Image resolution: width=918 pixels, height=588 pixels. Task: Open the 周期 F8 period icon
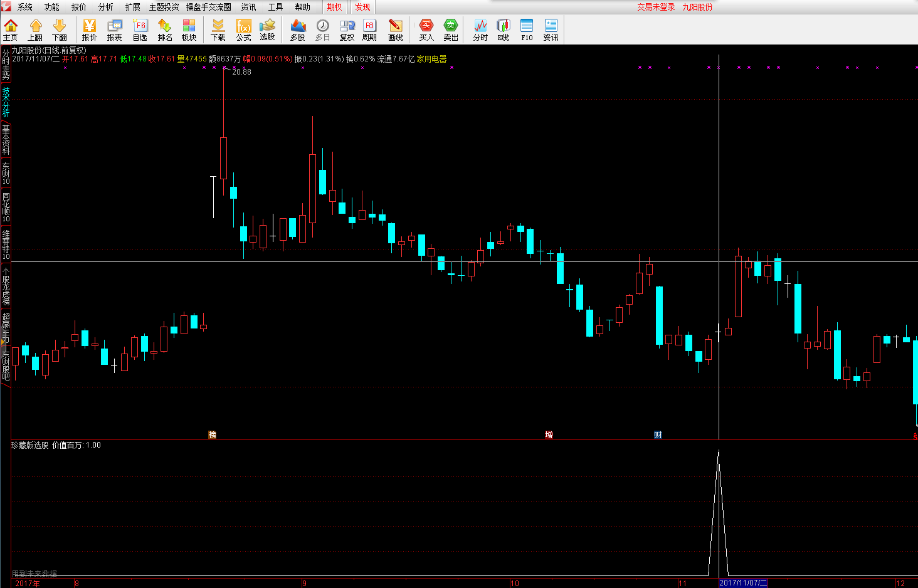coord(369,29)
